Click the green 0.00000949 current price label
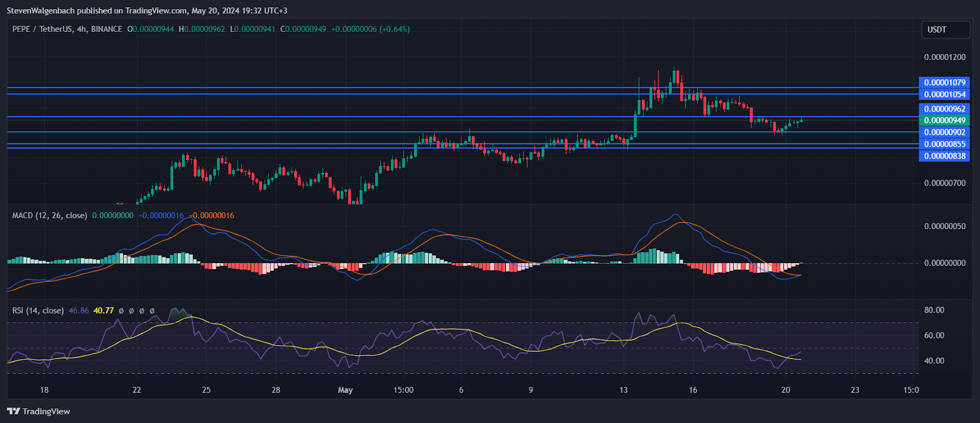 click(x=944, y=120)
